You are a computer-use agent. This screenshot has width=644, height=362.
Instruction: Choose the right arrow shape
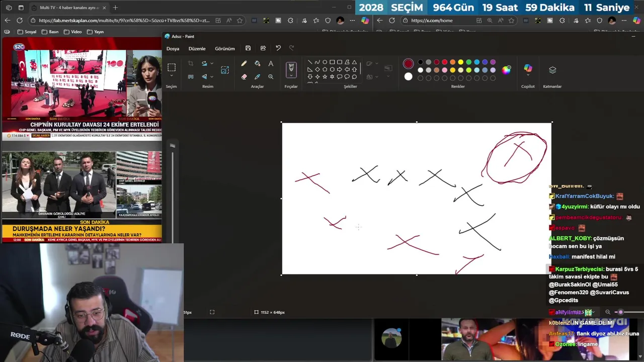click(x=339, y=69)
